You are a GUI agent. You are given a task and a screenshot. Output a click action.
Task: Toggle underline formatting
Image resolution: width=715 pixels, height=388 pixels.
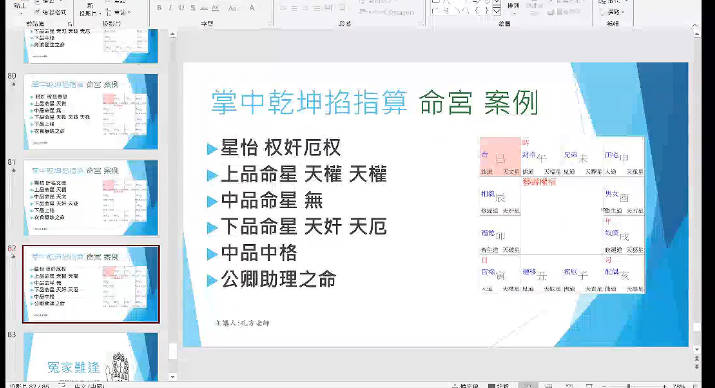coord(181,8)
